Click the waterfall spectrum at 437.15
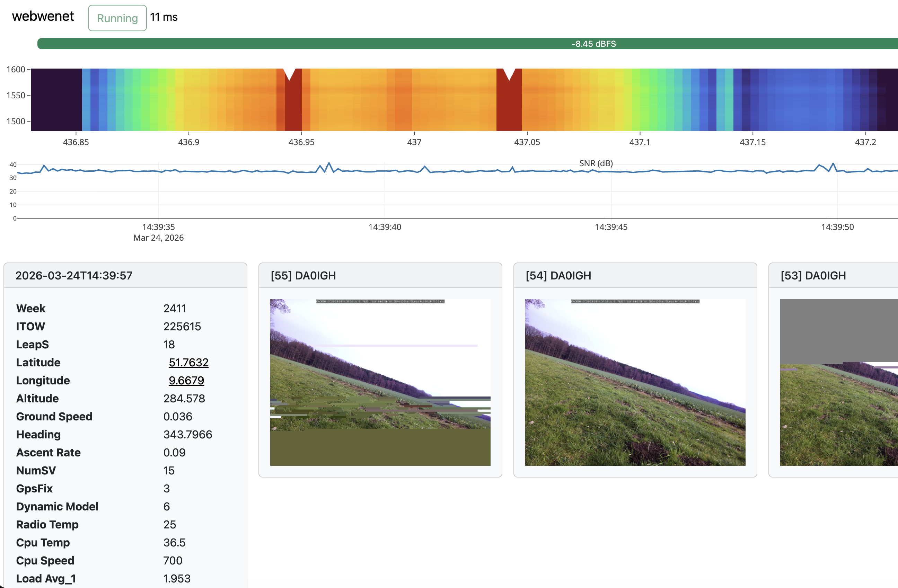The width and height of the screenshot is (898, 588). pos(752,100)
